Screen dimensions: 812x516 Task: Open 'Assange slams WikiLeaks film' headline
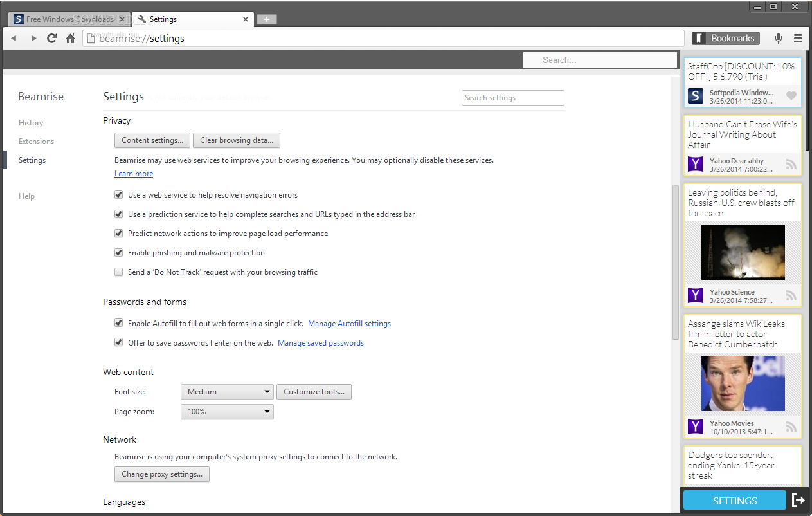point(737,334)
